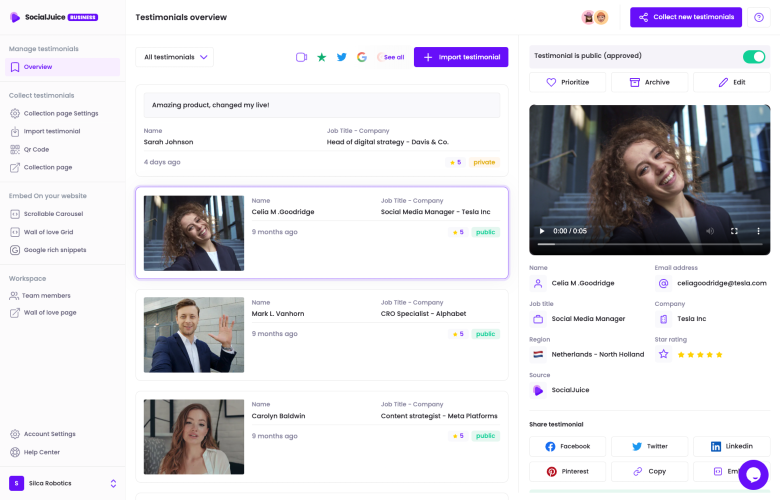Enter fullscreen for the video
This screenshot has width=780, height=500.
point(734,231)
